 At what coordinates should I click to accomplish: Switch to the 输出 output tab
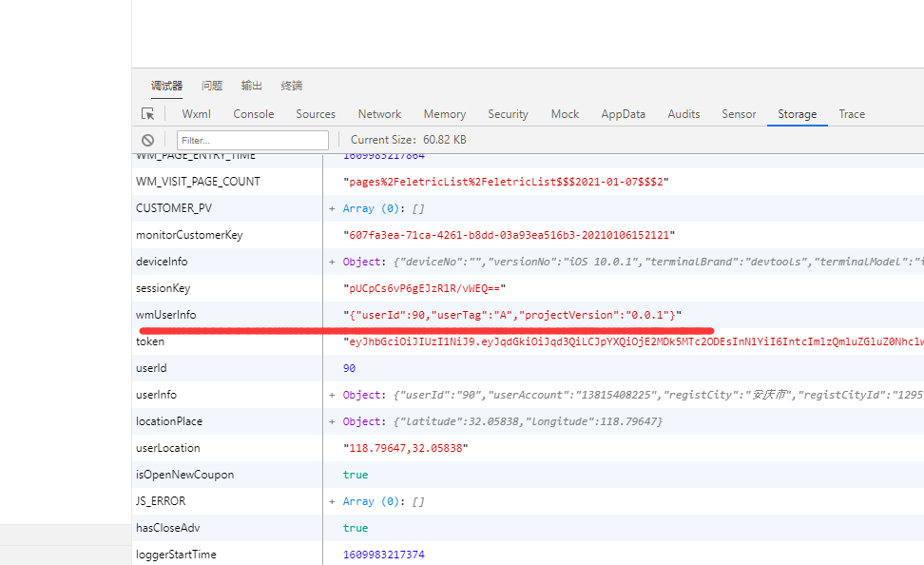coord(252,86)
